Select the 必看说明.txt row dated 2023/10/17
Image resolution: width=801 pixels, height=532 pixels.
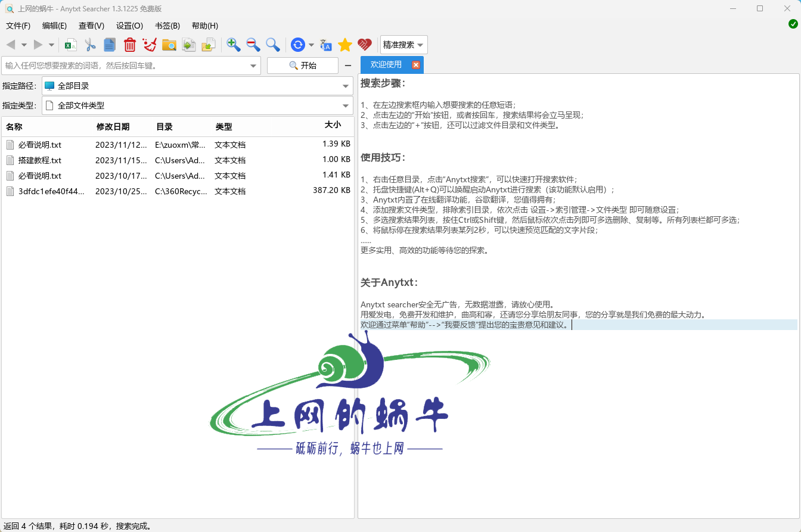[x=178, y=176]
